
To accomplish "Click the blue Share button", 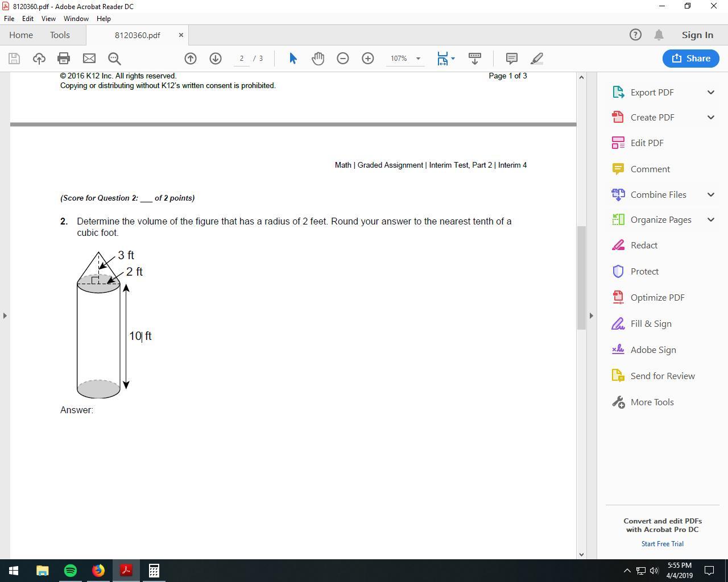I will pos(690,59).
